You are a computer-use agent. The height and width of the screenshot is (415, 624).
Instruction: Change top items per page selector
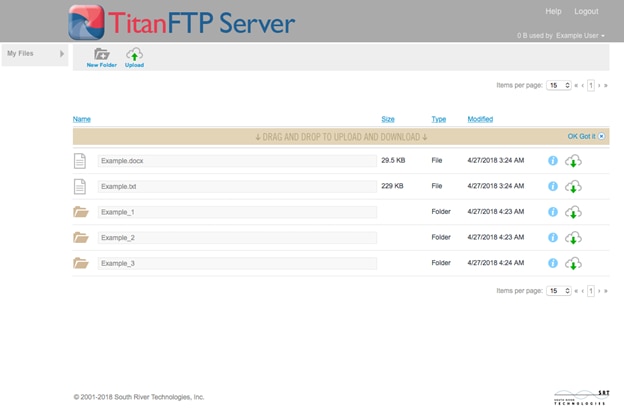[559, 86]
